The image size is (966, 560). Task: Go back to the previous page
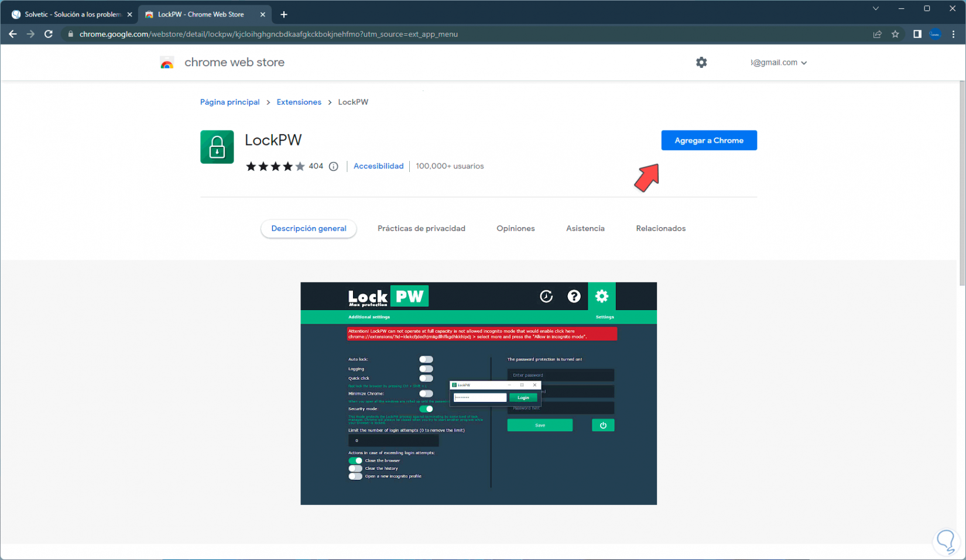pyautogui.click(x=13, y=34)
